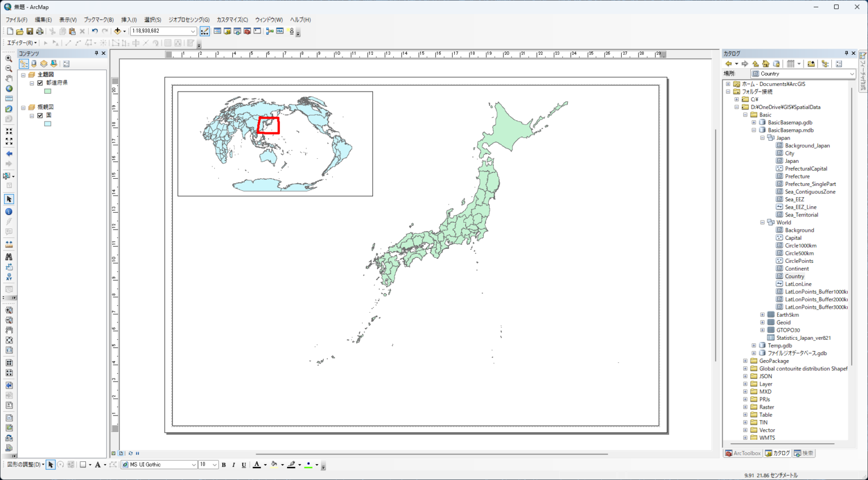Uncheck the 都道府県 layer visibility
The width and height of the screenshot is (868, 480).
[x=40, y=83]
